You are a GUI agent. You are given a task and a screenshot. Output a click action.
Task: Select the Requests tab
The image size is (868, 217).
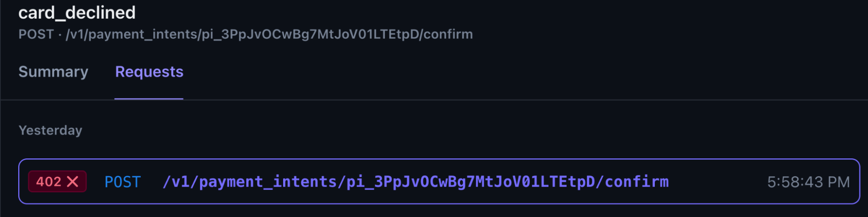click(149, 72)
